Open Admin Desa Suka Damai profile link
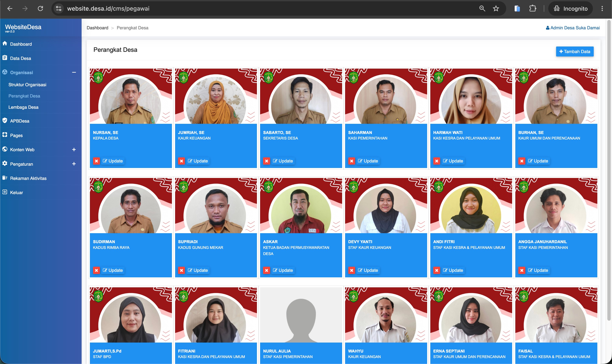612x364 pixels. pyautogui.click(x=573, y=28)
